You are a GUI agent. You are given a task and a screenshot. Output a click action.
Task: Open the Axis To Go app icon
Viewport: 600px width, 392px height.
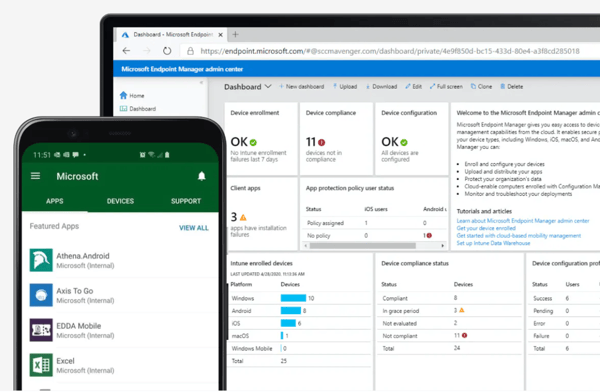coord(41,295)
